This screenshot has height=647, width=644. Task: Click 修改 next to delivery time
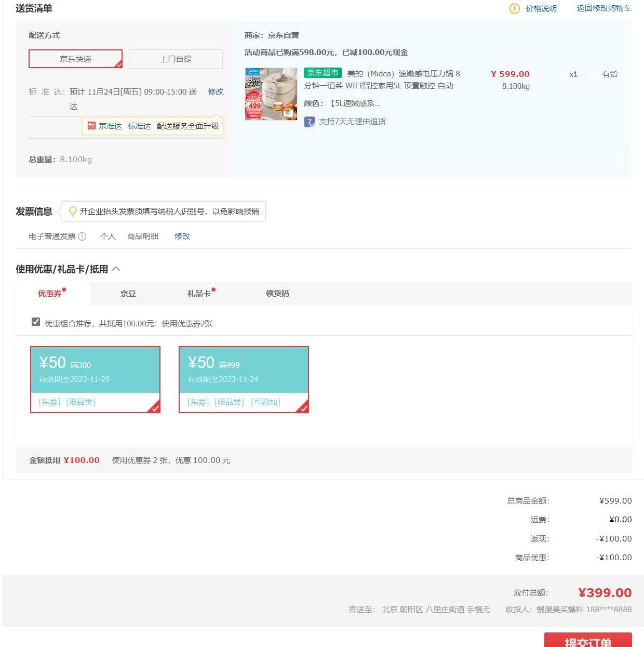[x=216, y=92]
